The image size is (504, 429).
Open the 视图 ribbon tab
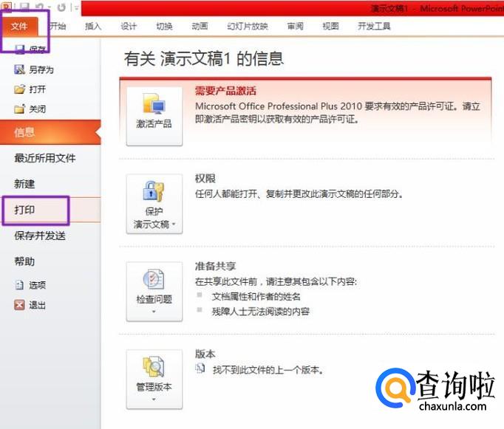[x=330, y=26]
